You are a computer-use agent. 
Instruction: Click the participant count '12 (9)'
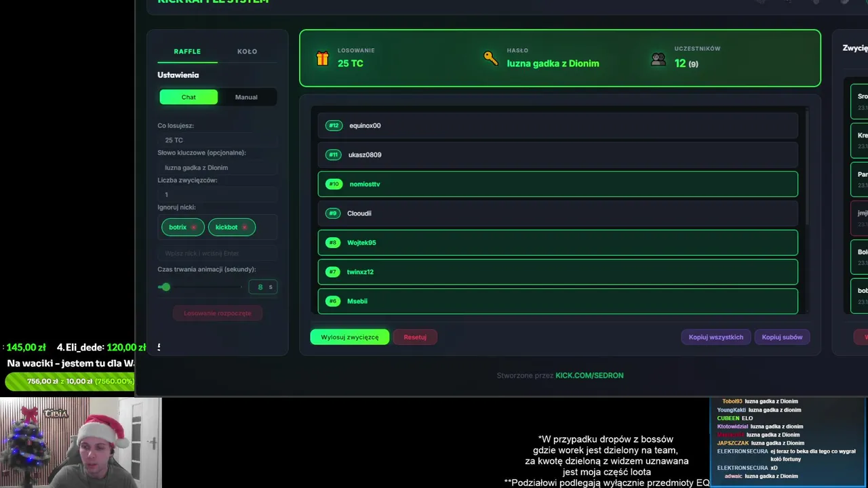pyautogui.click(x=686, y=63)
